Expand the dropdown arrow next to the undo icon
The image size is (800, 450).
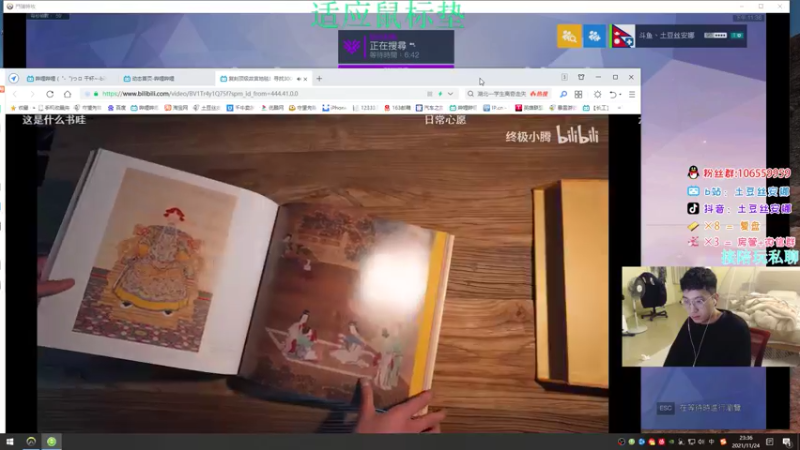[620, 94]
